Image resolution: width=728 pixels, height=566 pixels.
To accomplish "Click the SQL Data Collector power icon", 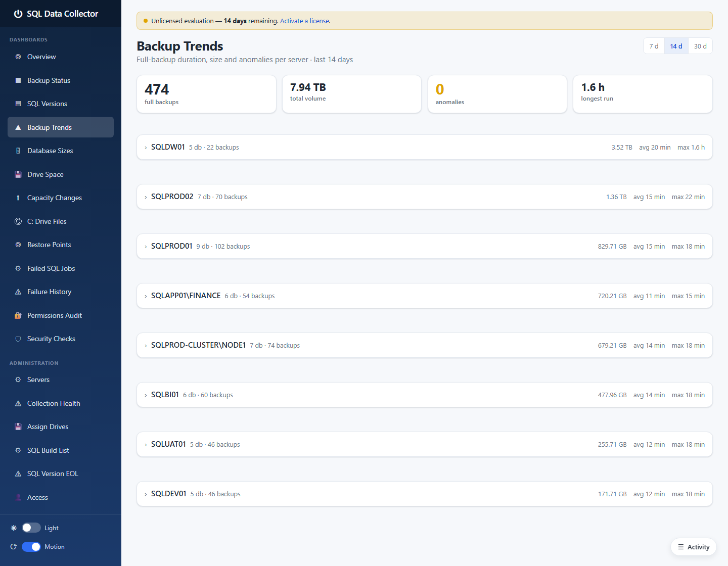I will [18, 14].
